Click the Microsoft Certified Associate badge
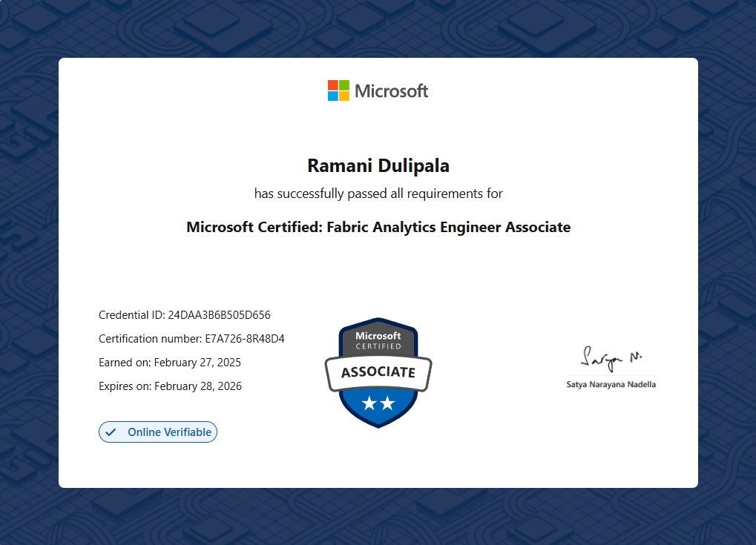Image resolution: width=756 pixels, height=545 pixels. 378,372
